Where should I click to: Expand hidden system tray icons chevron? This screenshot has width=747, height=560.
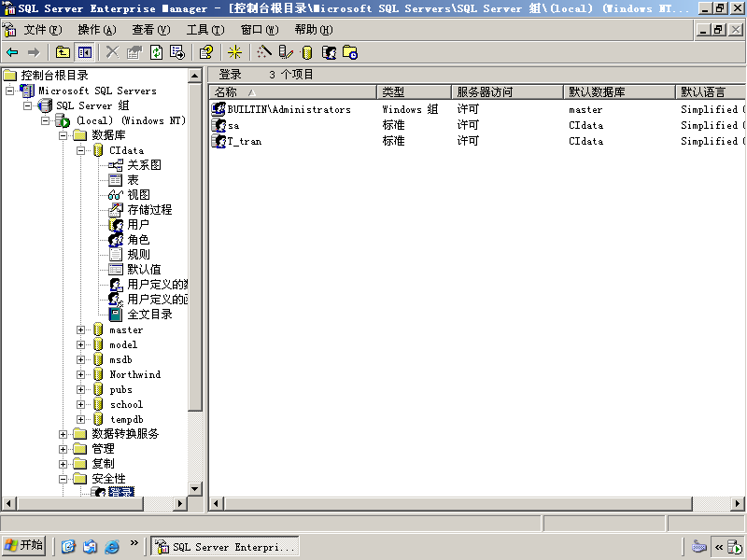click(719, 547)
